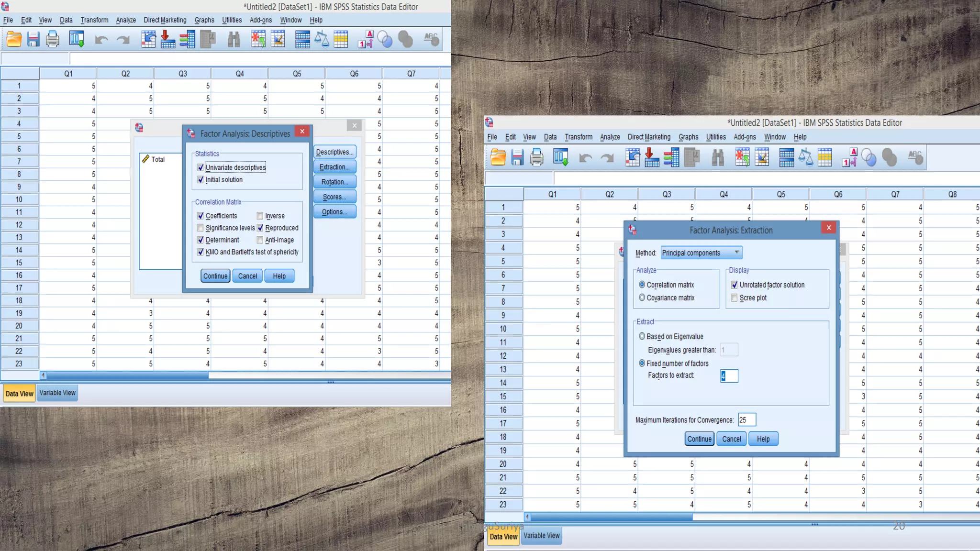Viewport: 980px width, 551px height.
Task: Click Continue in the Descriptives dialog
Action: click(x=215, y=276)
